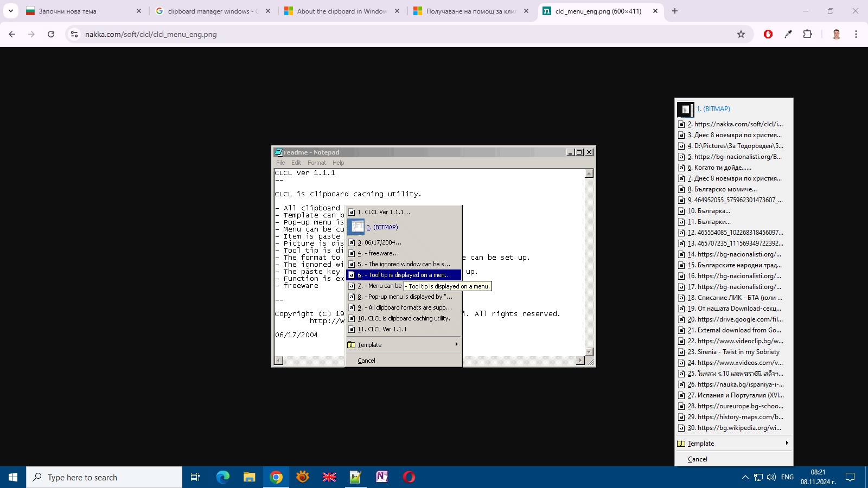Open the Windows Start menu
The height and width of the screenshot is (488, 868).
click(13, 477)
